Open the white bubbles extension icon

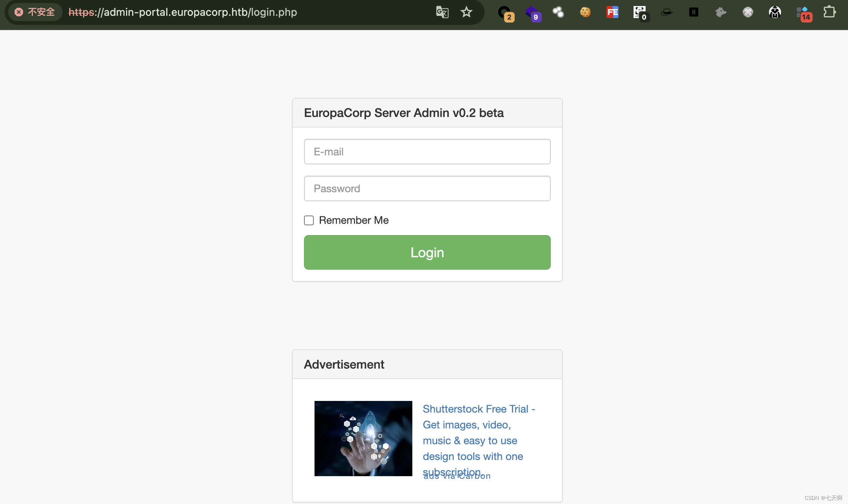click(558, 12)
